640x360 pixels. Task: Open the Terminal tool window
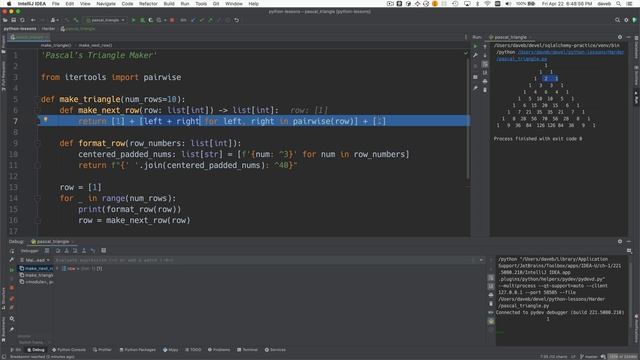point(248,350)
